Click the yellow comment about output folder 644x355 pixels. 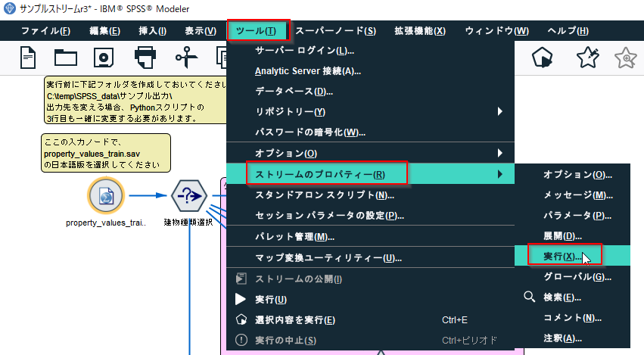coord(135,101)
